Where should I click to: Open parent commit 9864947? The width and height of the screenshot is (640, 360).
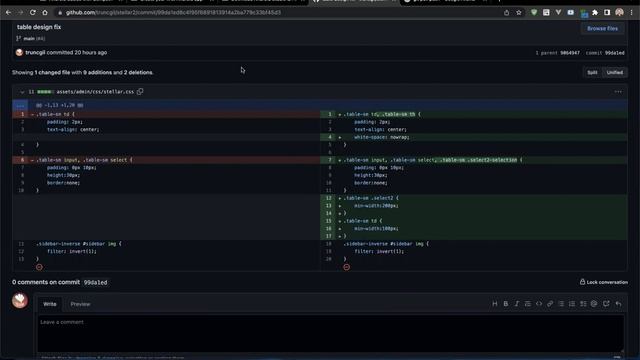pyautogui.click(x=570, y=53)
